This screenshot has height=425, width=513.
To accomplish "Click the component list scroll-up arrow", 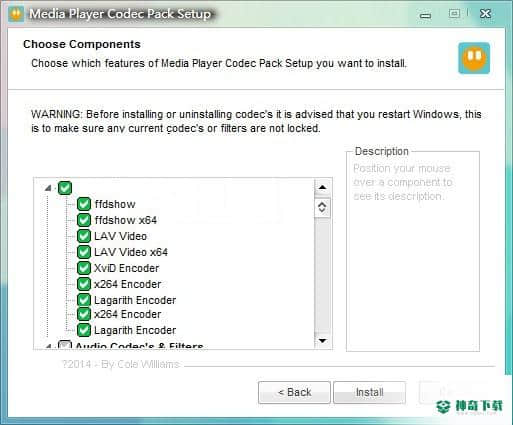I will (322, 187).
